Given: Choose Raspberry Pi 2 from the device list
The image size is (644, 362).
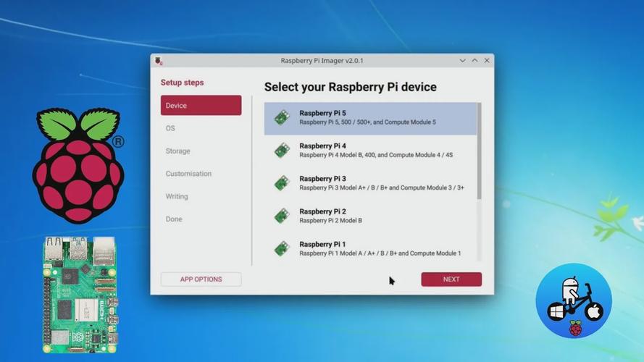Looking at the screenshot, I should tap(370, 216).
